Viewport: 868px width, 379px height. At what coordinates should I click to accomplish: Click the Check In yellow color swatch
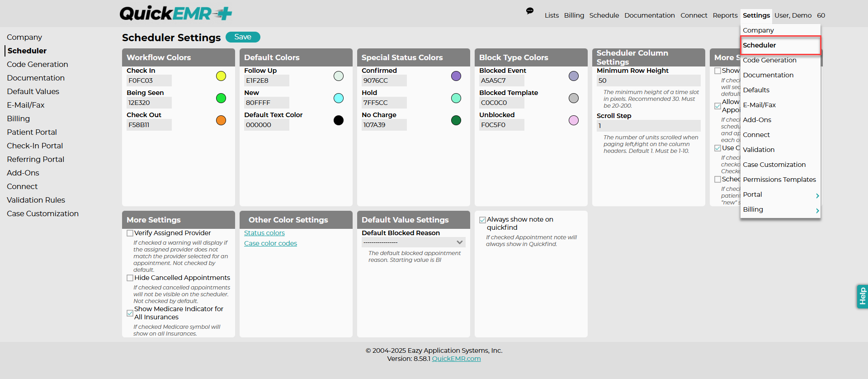click(x=221, y=76)
